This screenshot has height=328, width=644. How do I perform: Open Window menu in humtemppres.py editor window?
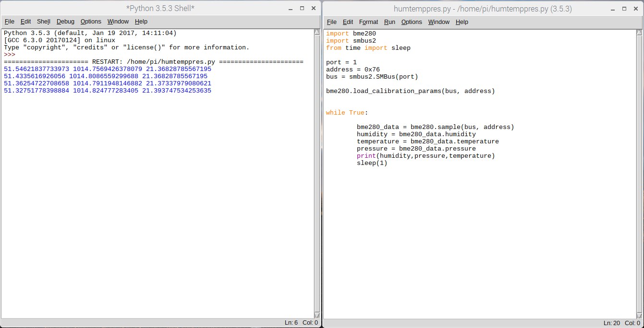439,22
